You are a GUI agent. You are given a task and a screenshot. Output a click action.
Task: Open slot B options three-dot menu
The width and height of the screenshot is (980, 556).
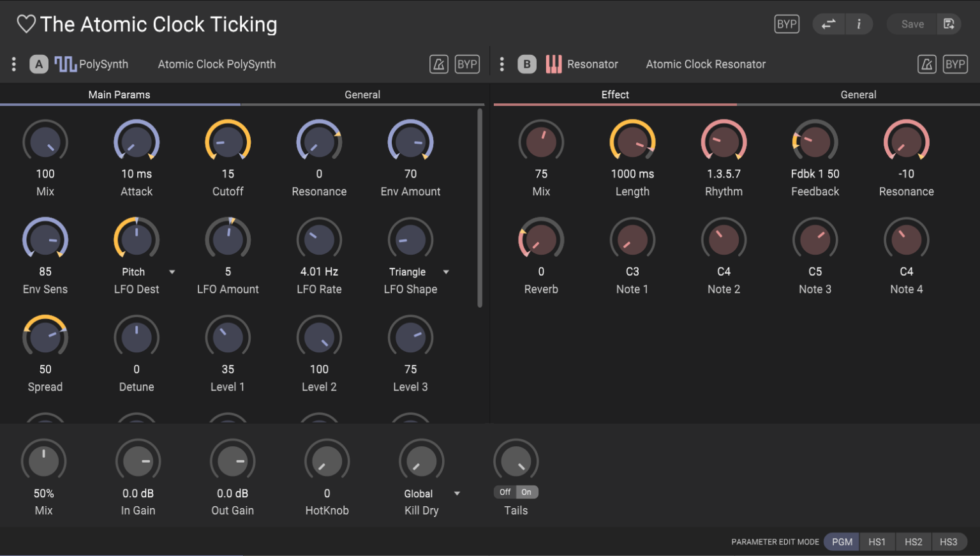click(502, 64)
